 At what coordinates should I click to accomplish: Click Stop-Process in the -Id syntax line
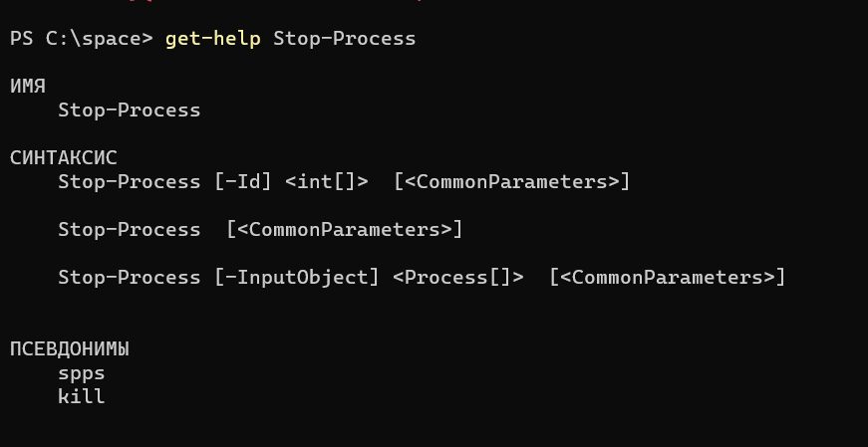pos(129,181)
